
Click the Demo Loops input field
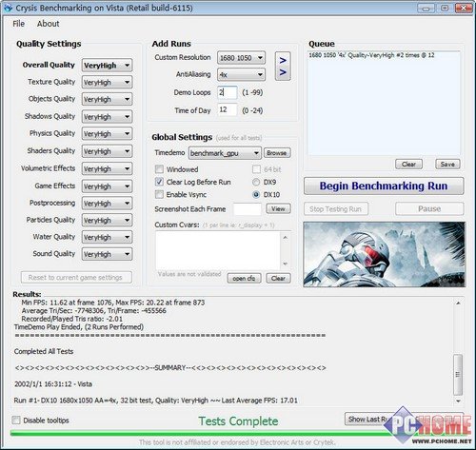(x=228, y=92)
